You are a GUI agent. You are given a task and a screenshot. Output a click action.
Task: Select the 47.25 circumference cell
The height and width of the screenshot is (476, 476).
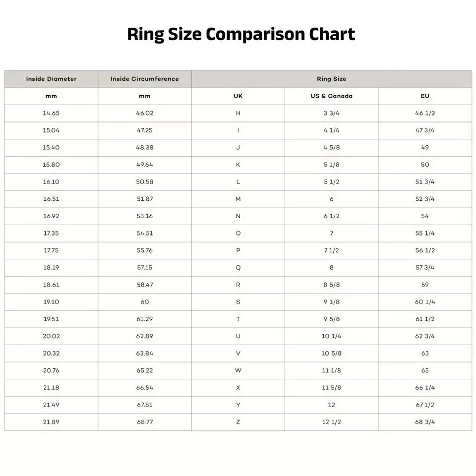(144, 130)
